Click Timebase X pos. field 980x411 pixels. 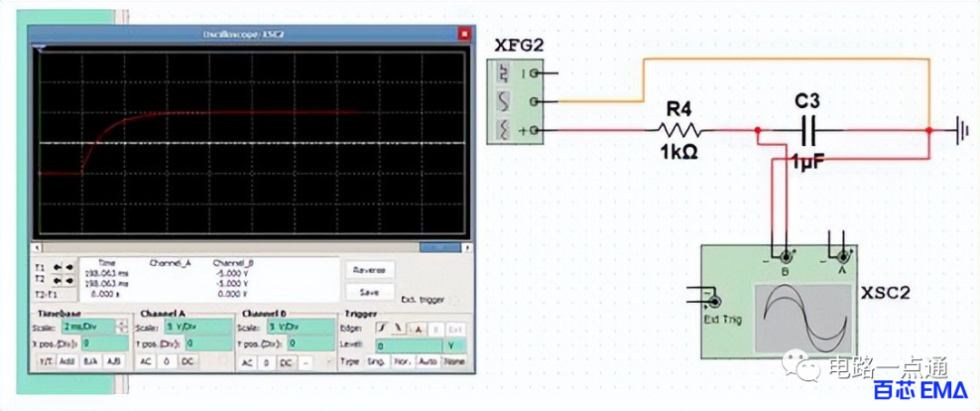[105, 344]
